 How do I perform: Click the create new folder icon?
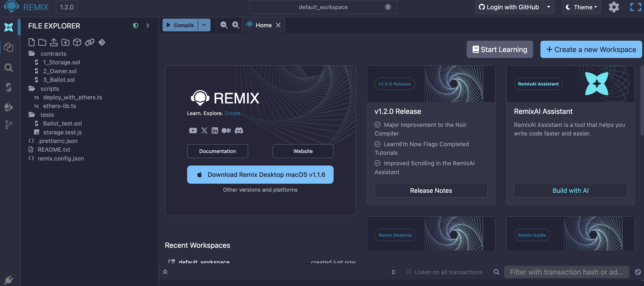42,42
